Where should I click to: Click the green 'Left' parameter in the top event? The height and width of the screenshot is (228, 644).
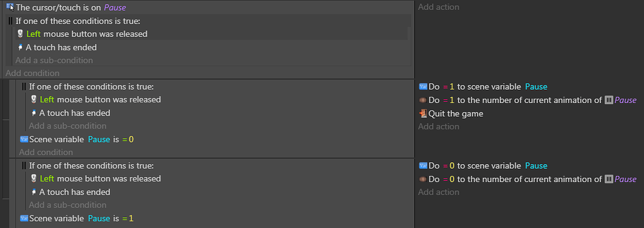coord(34,34)
